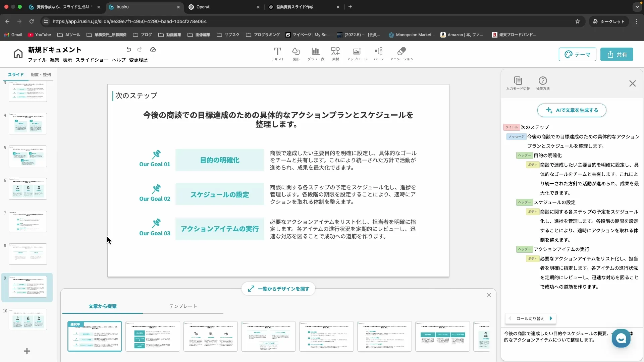
Task: Open the ファイル menu
Action: (37, 60)
